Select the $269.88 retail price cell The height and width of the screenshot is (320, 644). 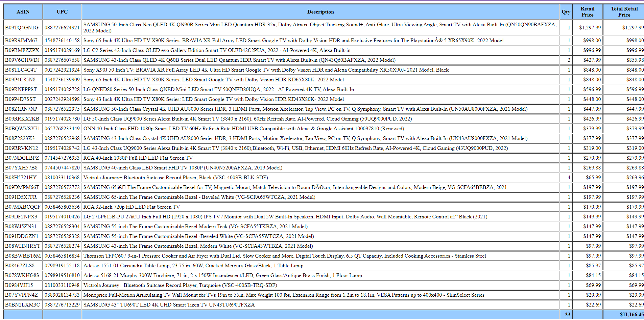(x=587, y=168)
